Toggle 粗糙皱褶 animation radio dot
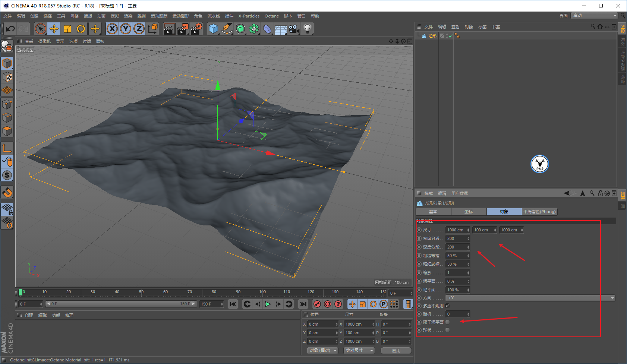 419,256
